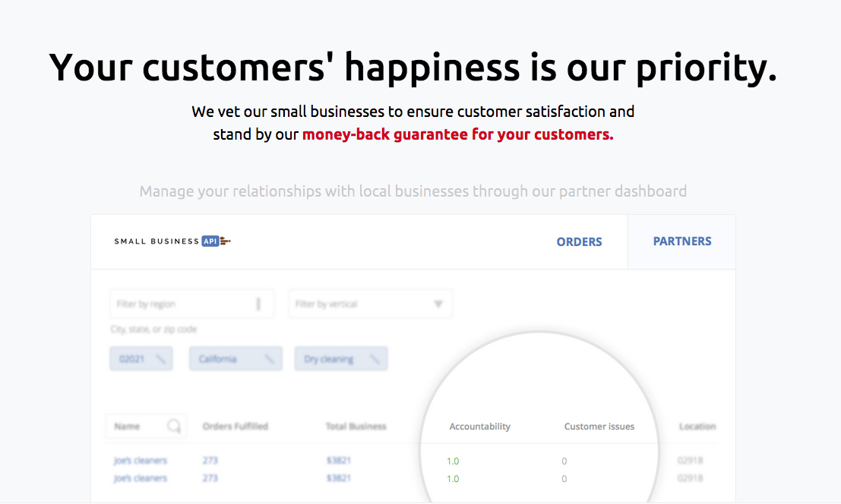Click the Filter by region input field
The width and height of the screenshot is (841, 504).
pyautogui.click(x=191, y=303)
